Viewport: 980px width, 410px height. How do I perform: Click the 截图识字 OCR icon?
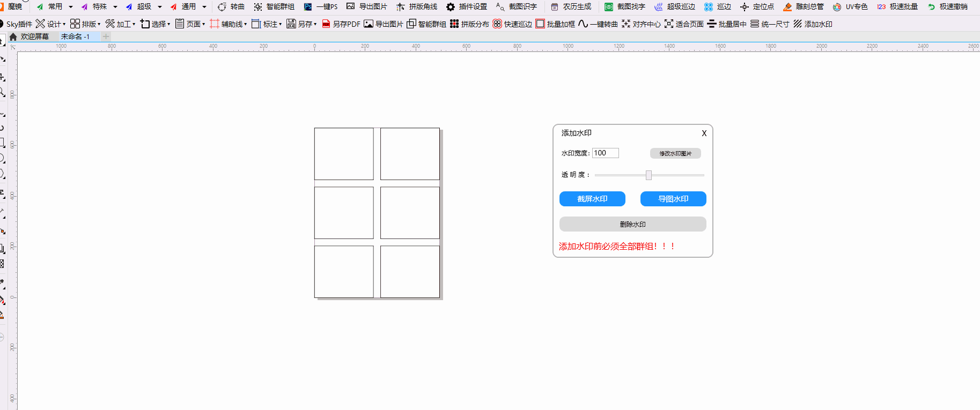coord(500,7)
